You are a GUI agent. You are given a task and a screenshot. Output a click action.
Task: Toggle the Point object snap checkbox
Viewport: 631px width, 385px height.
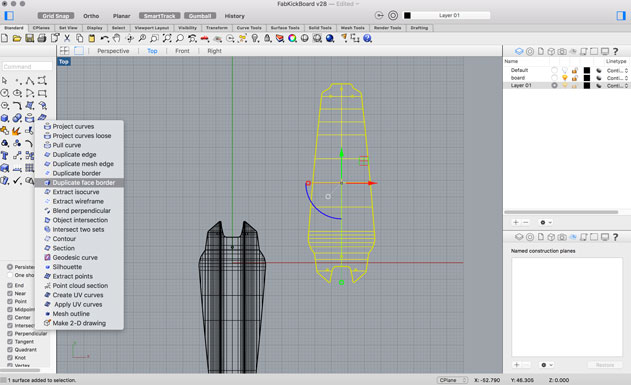coord(10,301)
